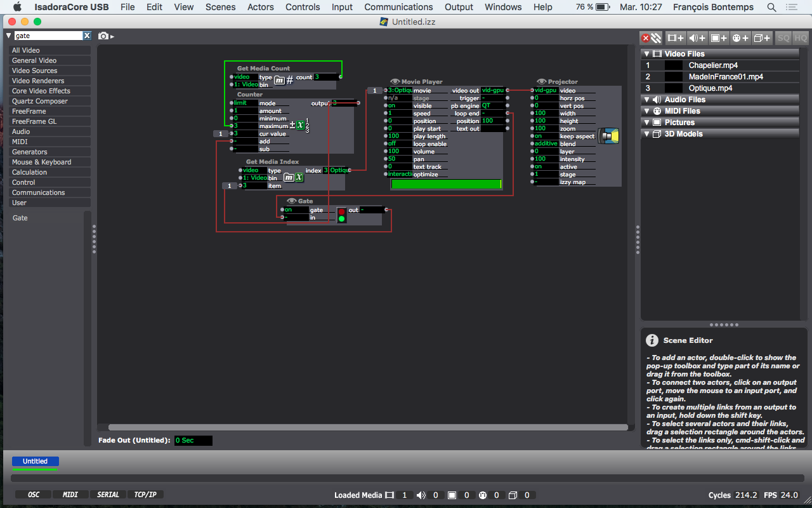Click the Counter actor plus-minus icon
The image size is (812, 508).
coord(292,124)
